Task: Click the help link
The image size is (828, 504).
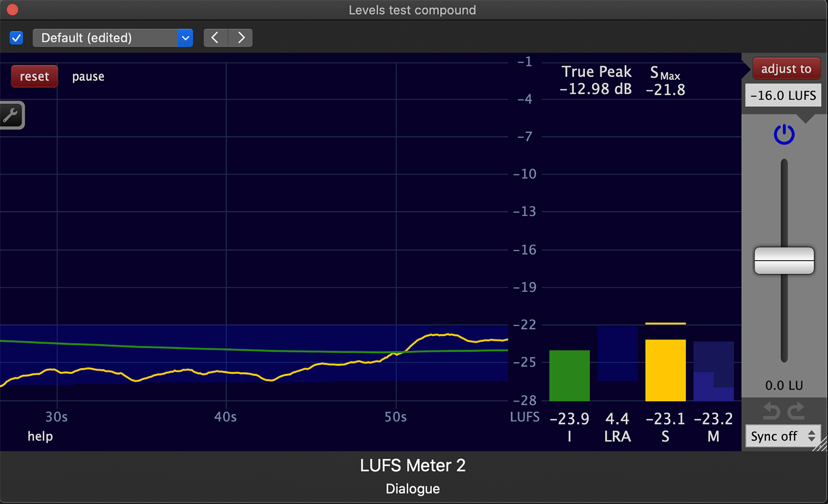Action: coord(40,436)
